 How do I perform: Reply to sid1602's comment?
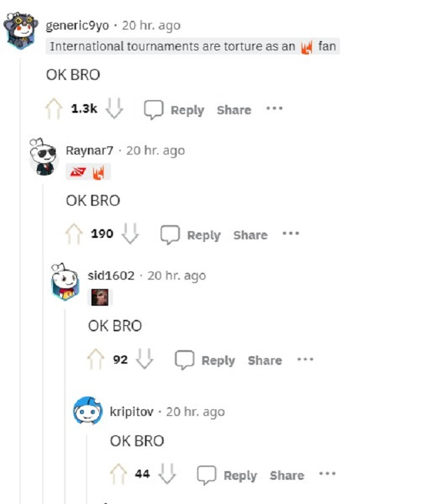[205, 360]
